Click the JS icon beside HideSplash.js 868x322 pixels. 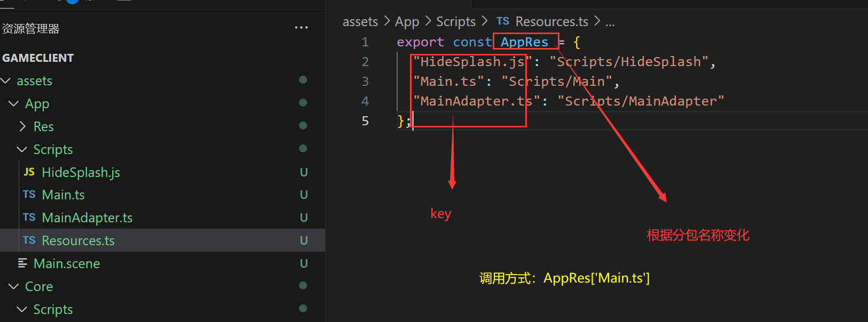[29, 172]
